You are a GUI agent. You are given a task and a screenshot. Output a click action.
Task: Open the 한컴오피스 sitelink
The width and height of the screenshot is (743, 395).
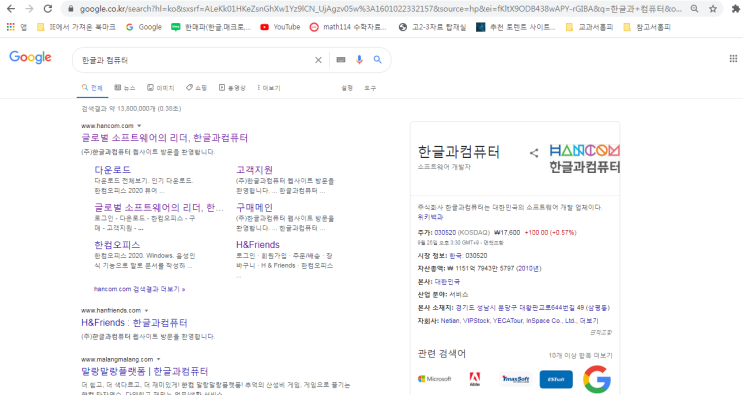click(117, 245)
